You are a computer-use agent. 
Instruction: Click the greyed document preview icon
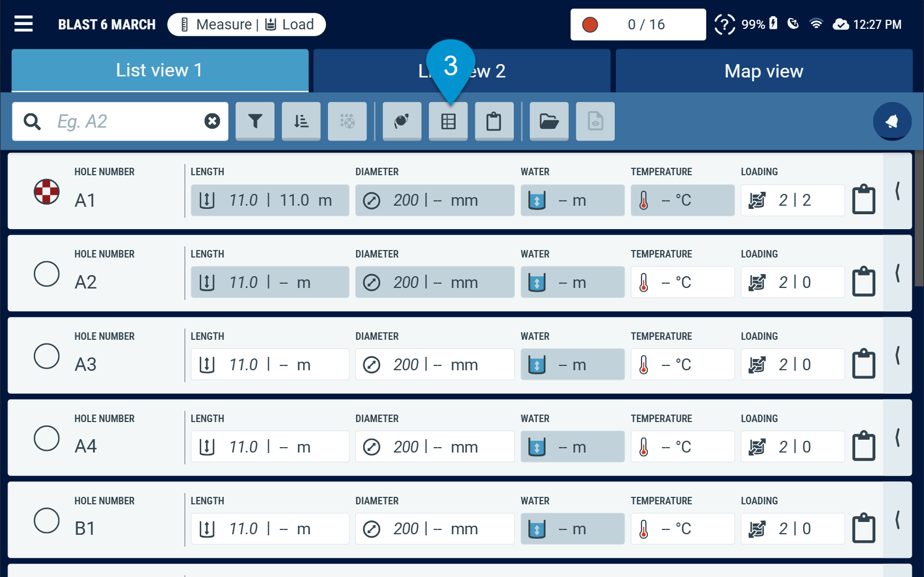click(595, 121)
